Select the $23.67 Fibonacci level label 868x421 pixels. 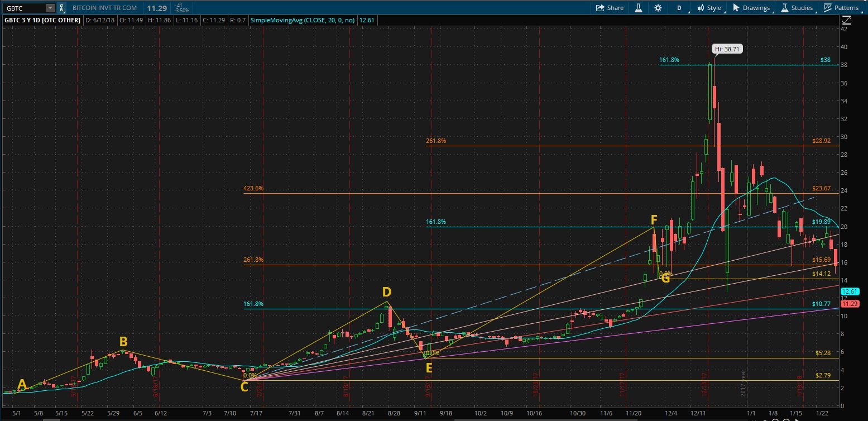(822, 188)
